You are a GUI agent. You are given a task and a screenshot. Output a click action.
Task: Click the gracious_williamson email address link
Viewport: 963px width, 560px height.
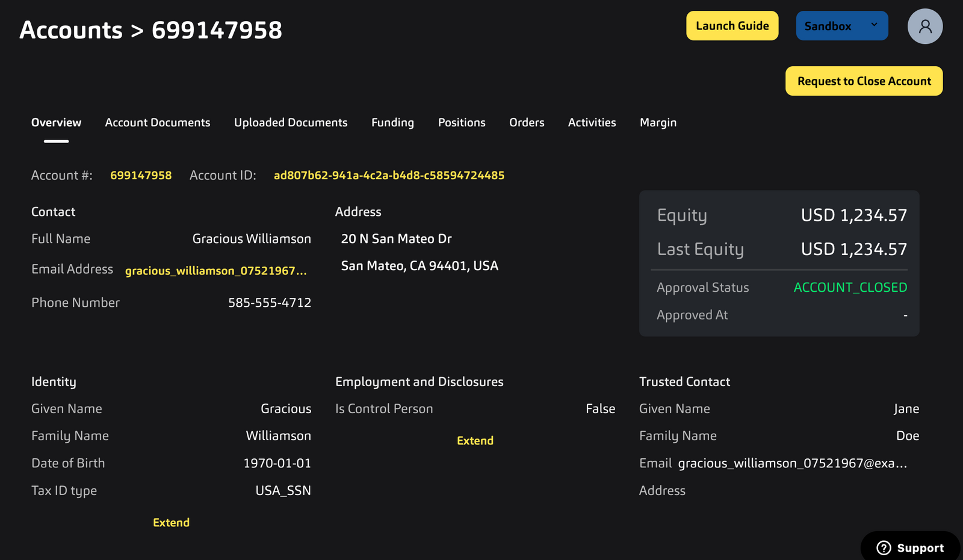[216, 270]
